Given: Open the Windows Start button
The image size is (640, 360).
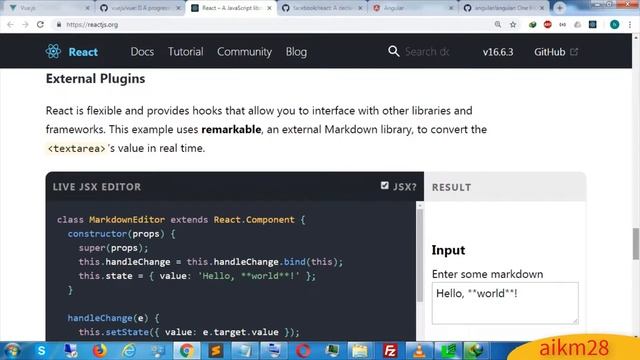Looking at the screenshot, I should pyautogui.click(x=12, y=351).
